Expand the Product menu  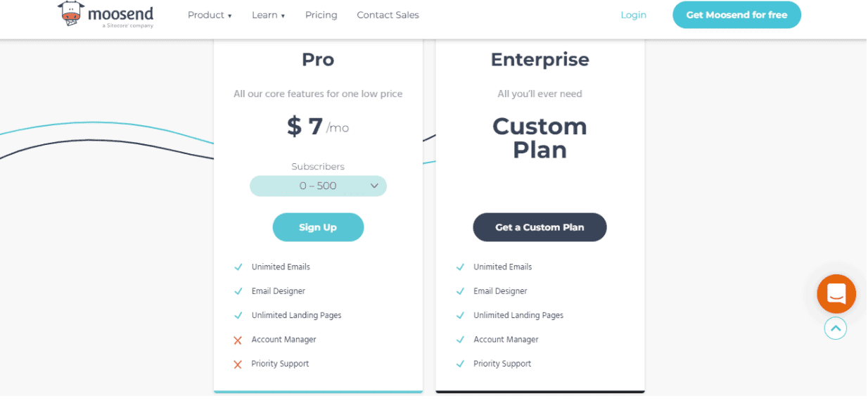click(x=210, y=15)
